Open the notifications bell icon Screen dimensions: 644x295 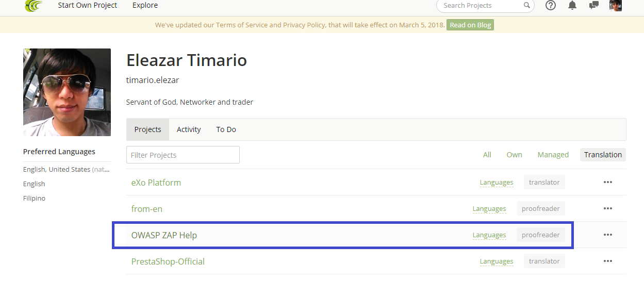pyautogui.click(x=572, y=6)
